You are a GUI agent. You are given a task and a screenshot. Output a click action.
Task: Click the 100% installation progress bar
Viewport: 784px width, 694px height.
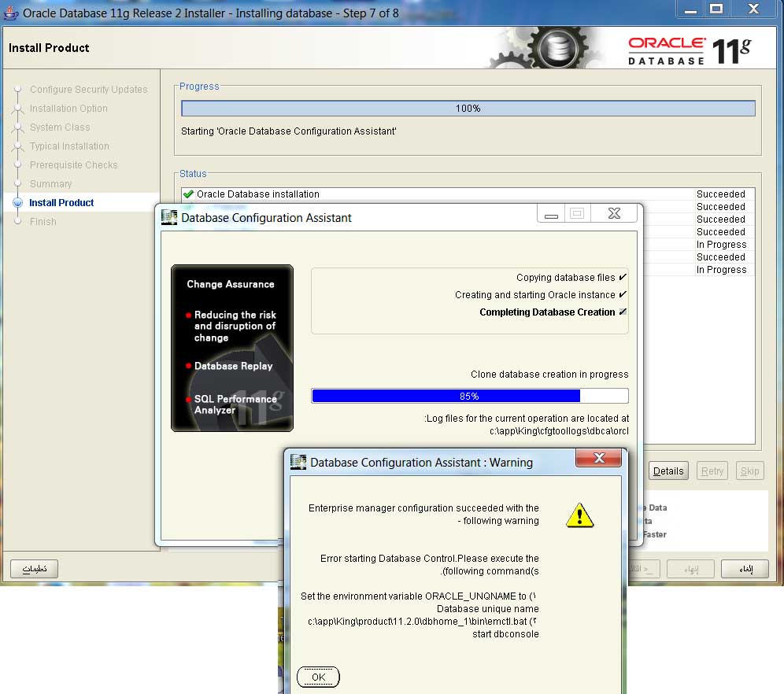pyautogui.click(x=468, y=109)
